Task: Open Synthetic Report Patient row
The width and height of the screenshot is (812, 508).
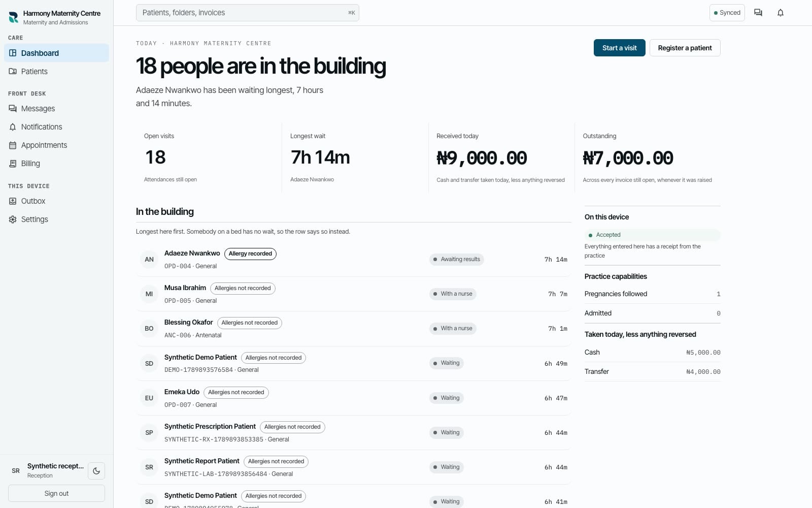Action: click(353, 467)
